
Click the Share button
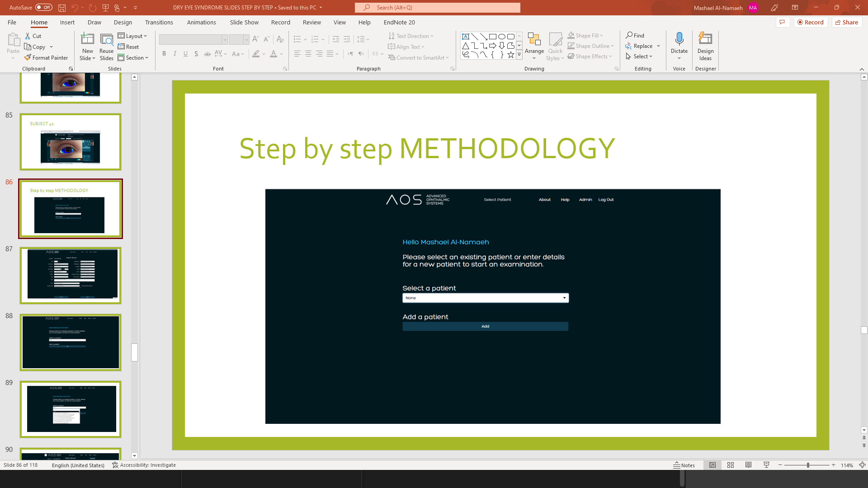847,22
